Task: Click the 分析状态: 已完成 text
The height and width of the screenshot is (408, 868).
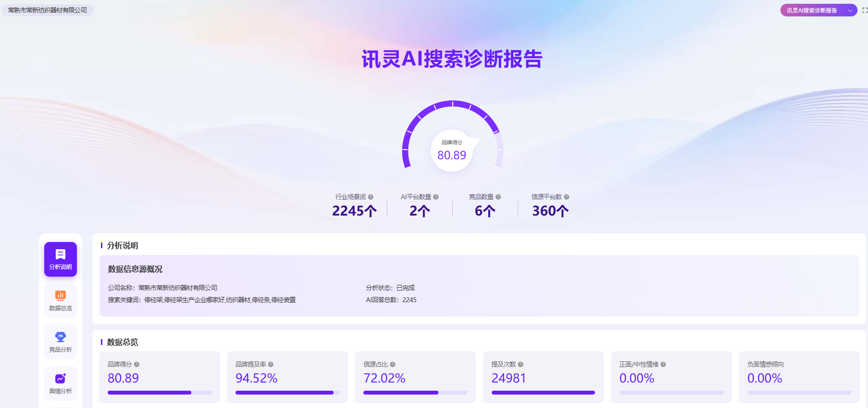Action: [x=390, y=288]
